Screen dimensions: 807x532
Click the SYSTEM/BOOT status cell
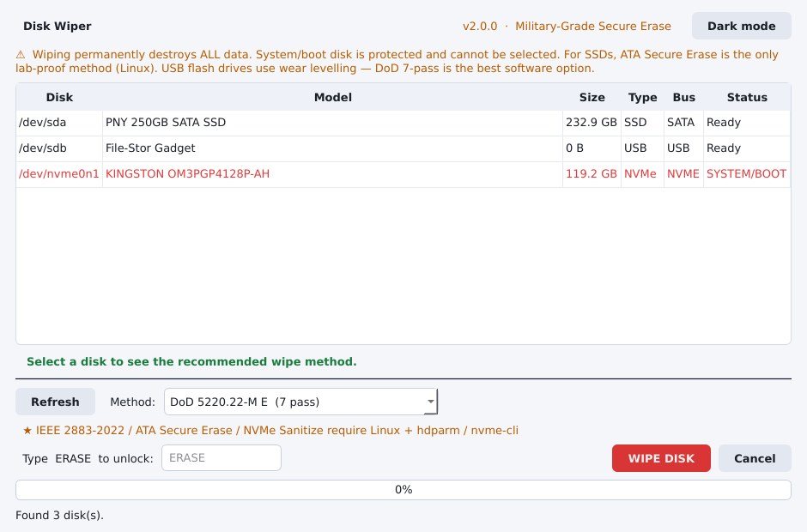tap(747, 174)
